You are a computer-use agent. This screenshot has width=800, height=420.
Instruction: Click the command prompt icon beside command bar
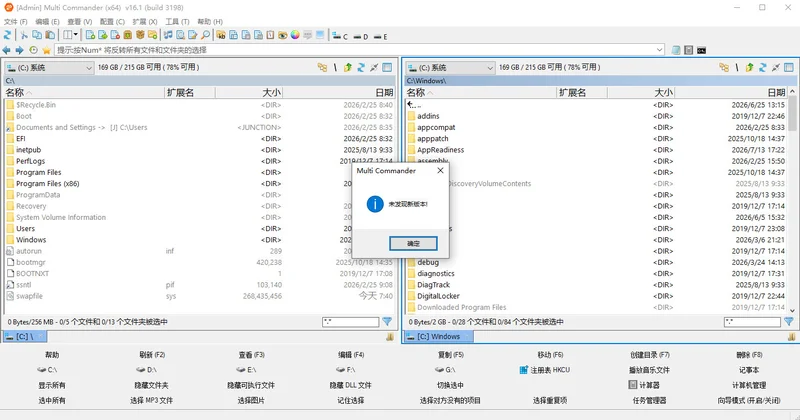point(702,50)
